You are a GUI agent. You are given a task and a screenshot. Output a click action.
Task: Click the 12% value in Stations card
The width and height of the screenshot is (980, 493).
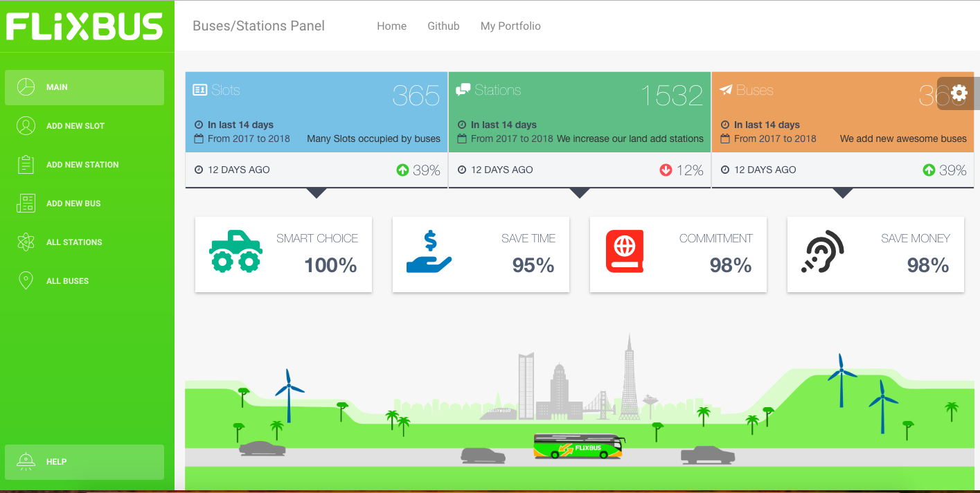point(690,170)
